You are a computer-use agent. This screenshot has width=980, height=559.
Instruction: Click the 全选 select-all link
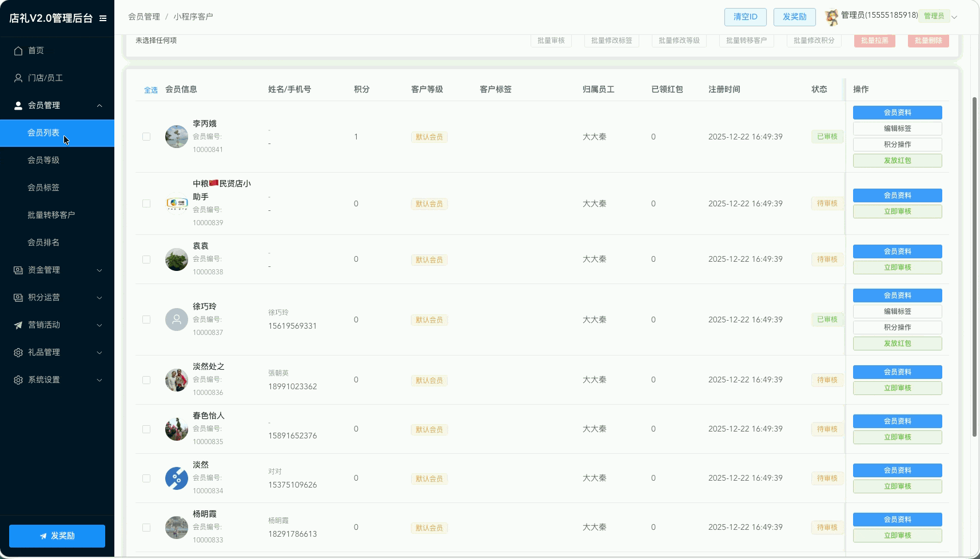point(150,90)
